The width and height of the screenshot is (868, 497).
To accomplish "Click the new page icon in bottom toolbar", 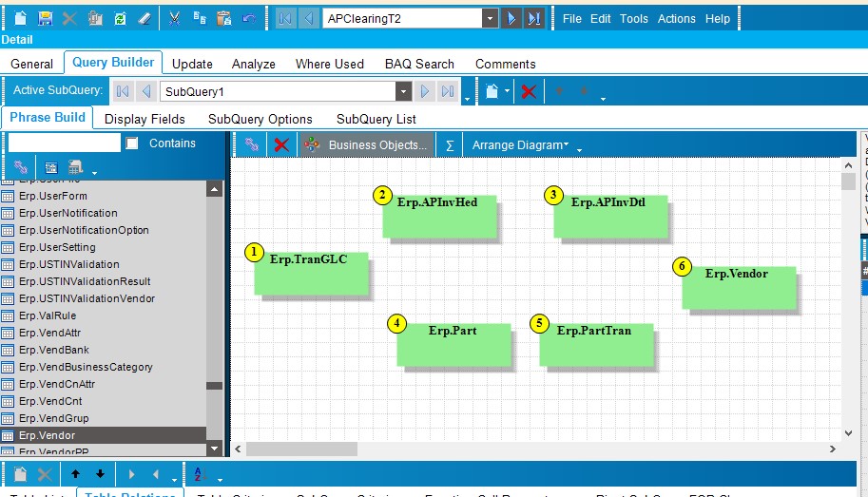I will [20, 474].
